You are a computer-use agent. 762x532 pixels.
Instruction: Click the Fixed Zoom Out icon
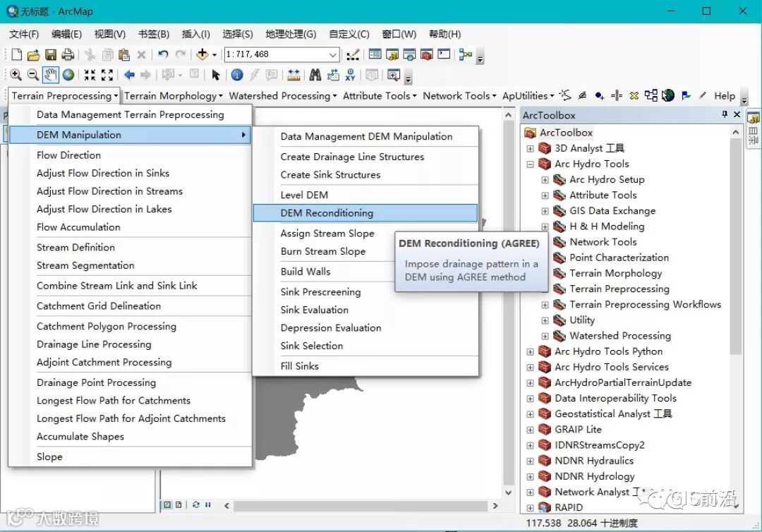pos(107,75)
